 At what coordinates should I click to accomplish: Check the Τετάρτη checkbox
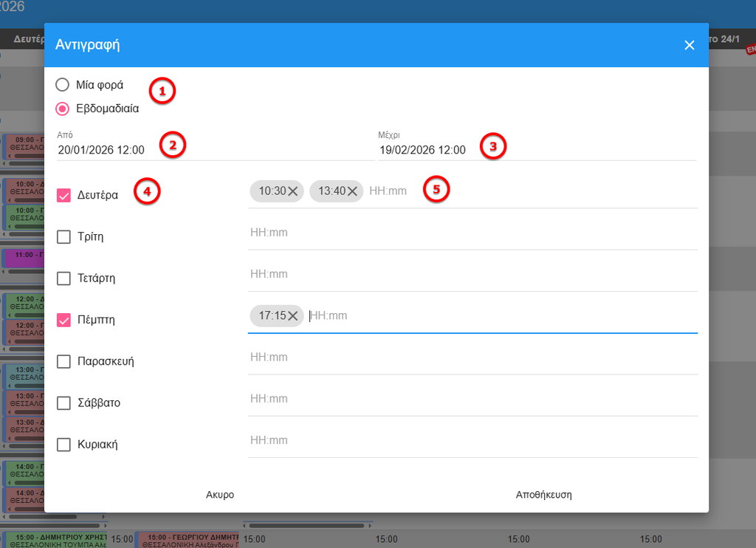(x=63, y=278)
